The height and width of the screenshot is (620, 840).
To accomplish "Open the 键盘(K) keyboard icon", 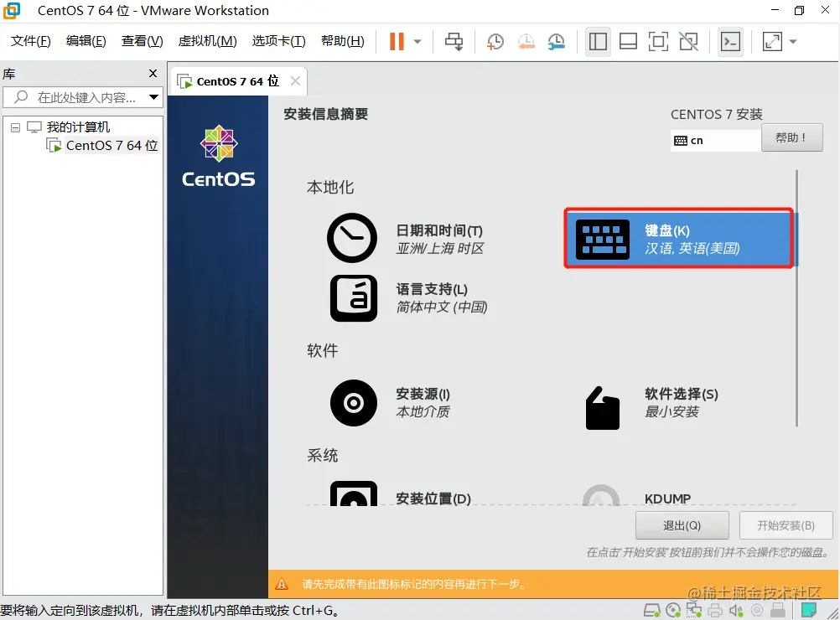I will click(x=603, y=240).
